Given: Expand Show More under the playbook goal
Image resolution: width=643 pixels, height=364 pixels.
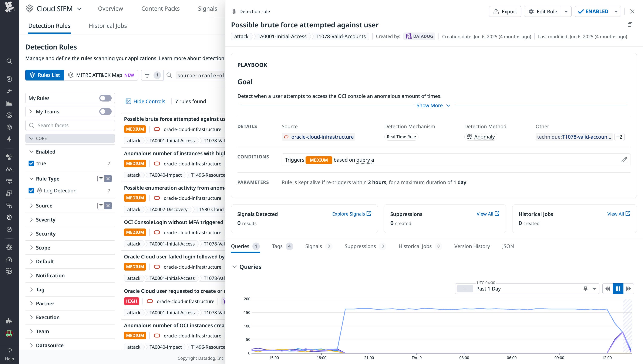Looking at the screenshot, I should click(x=433, y=105).
